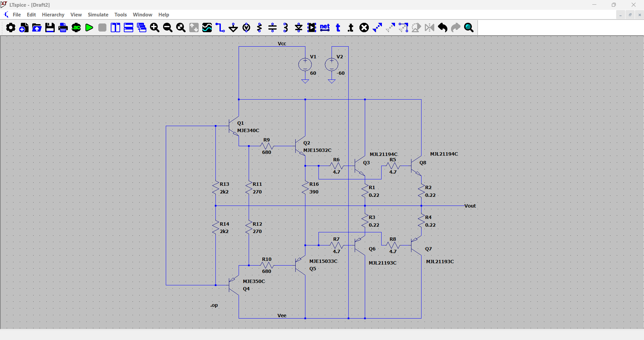The height and width of the screenshot is (340, 644).
Task: Tile windows vertically
Action: (115, 27)
